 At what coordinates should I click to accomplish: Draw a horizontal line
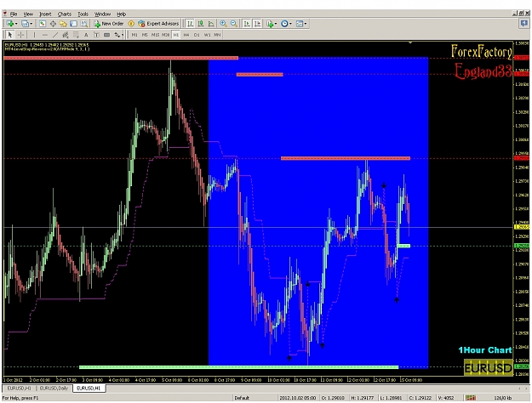click(x=44, y=35)
